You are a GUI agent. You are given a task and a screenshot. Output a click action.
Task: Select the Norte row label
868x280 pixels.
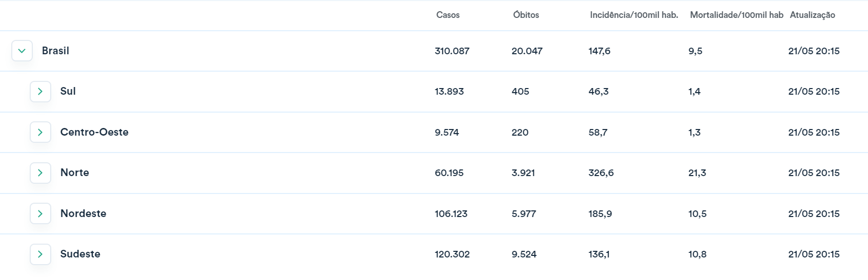pos(75,173)
